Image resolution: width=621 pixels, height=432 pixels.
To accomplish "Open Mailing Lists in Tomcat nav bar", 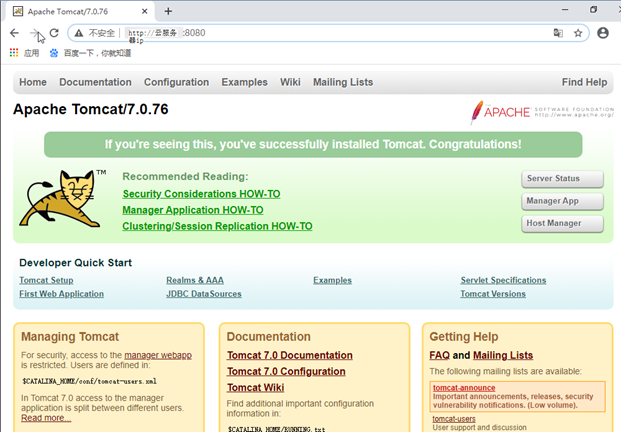I will point(343,82).
